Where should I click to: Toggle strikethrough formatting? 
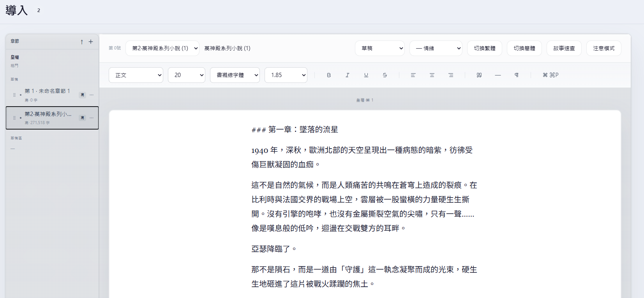385,75
